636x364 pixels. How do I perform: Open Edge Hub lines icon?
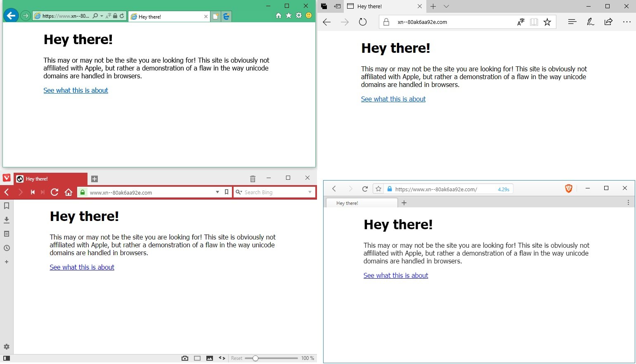[572, 22]
